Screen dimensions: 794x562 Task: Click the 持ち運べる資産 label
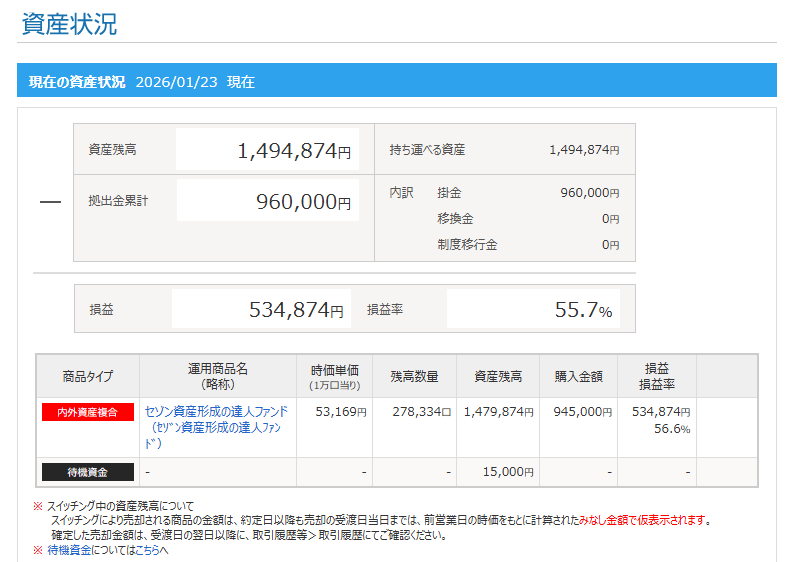[x=427, y=150]
